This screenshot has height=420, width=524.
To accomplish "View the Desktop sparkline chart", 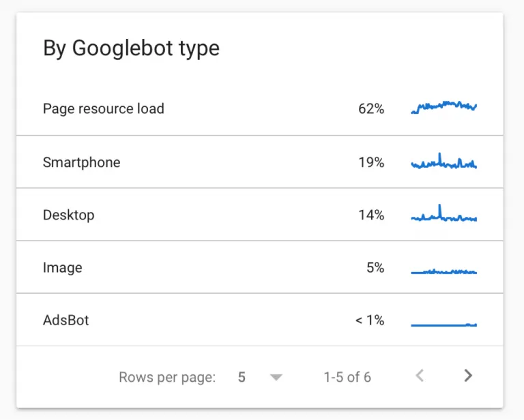I will tap(443, 213).
